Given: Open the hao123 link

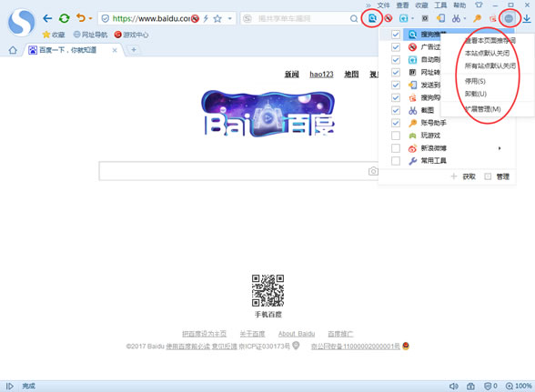Looking at the screenshot, I should click(321, 74).
